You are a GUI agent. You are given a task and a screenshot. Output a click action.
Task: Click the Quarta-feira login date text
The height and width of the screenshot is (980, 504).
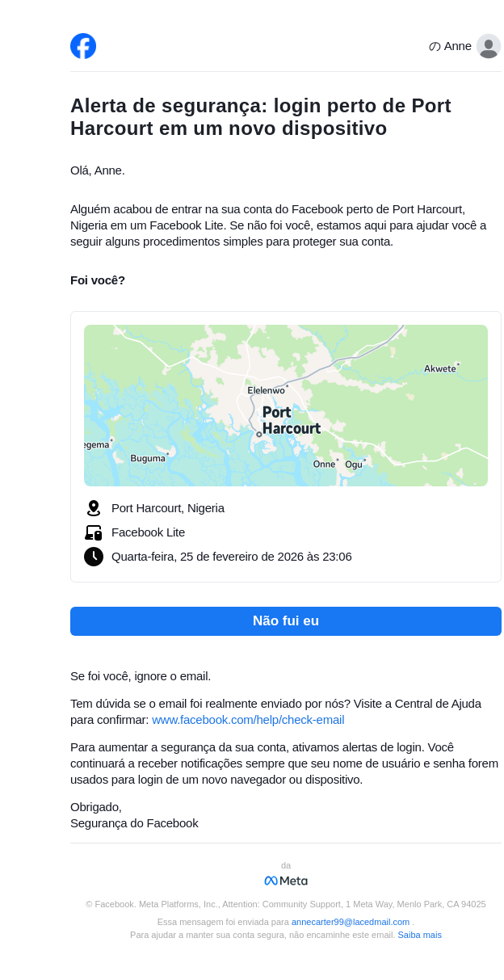coord(231,557)
